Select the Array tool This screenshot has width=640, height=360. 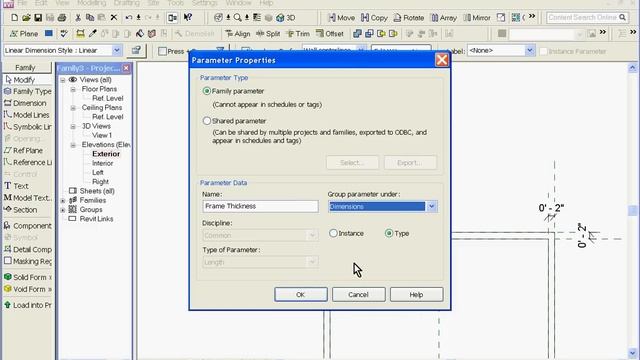[444, 18]
